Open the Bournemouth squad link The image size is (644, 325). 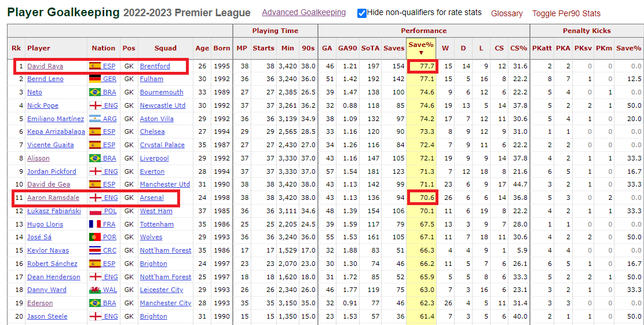162,92
